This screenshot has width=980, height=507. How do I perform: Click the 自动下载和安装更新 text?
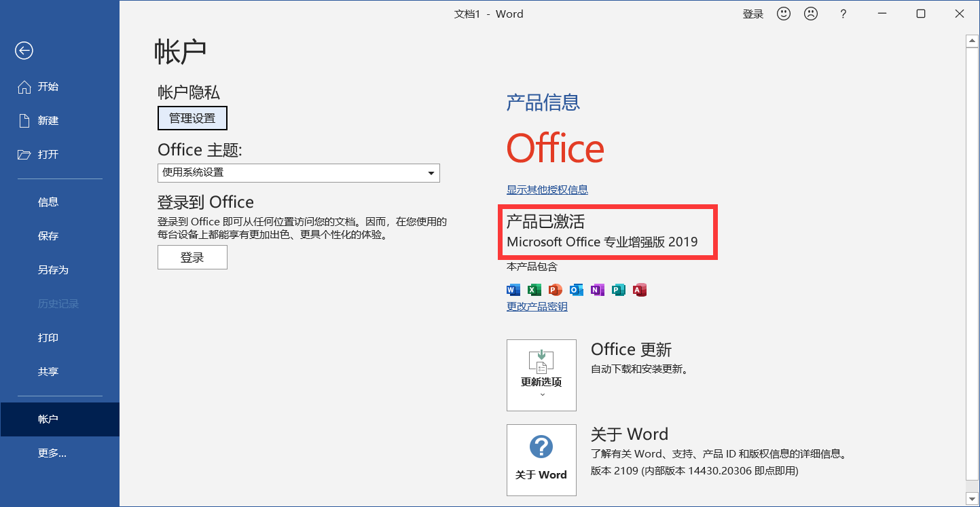[x=640, y=370]
